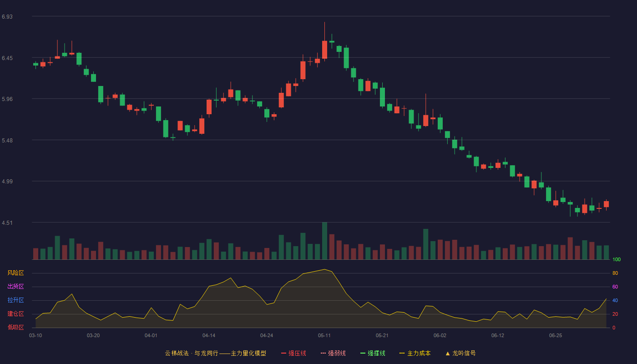Click the 03-10 date label
Viewport: 637px width, 364px height.
click(35, 335)
